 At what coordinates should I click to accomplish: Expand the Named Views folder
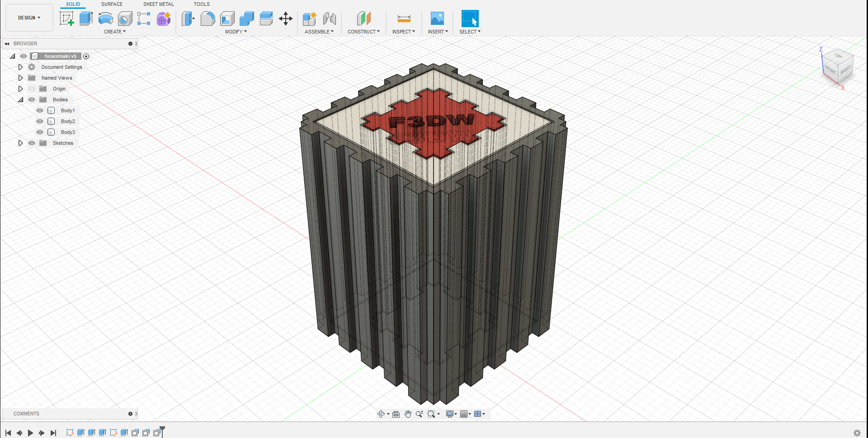pos(20,78)
